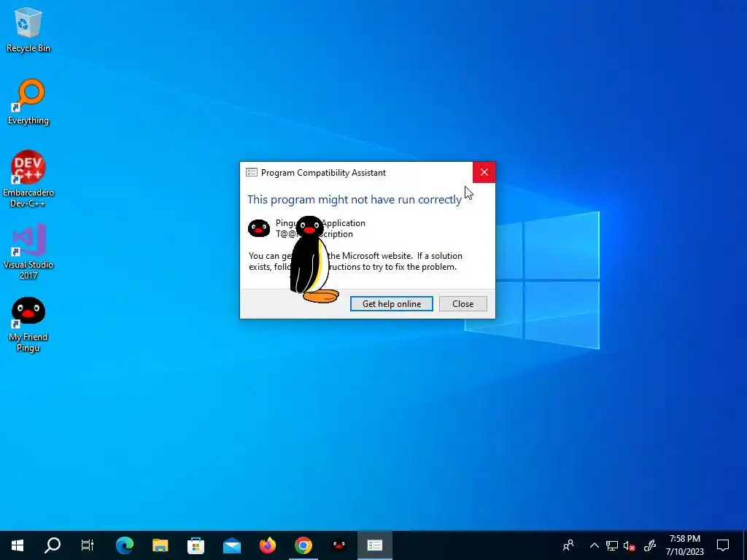Select the Visual Studio 2017 desktop shortcut

click(28, 251)
